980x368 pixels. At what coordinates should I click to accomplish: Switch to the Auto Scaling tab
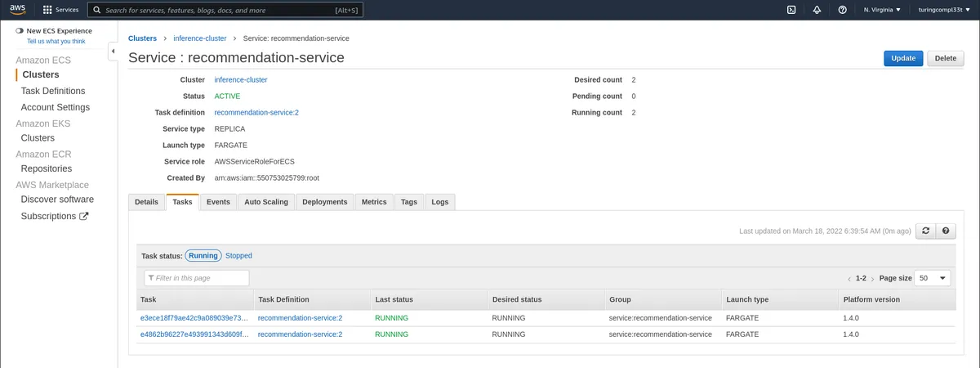coord(266,202)
